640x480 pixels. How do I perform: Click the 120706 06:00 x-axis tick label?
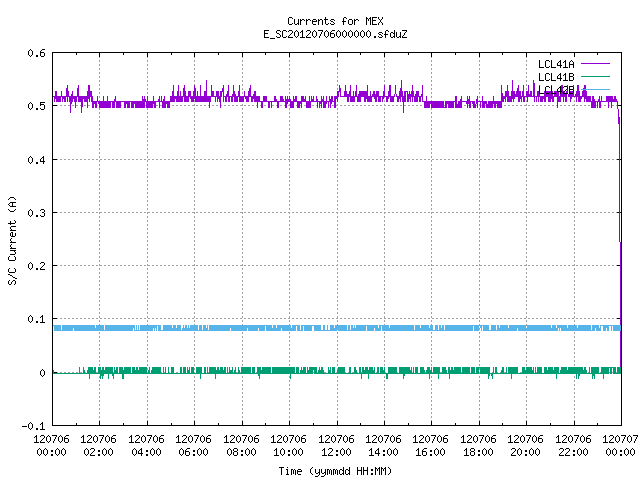pos(193,445)
